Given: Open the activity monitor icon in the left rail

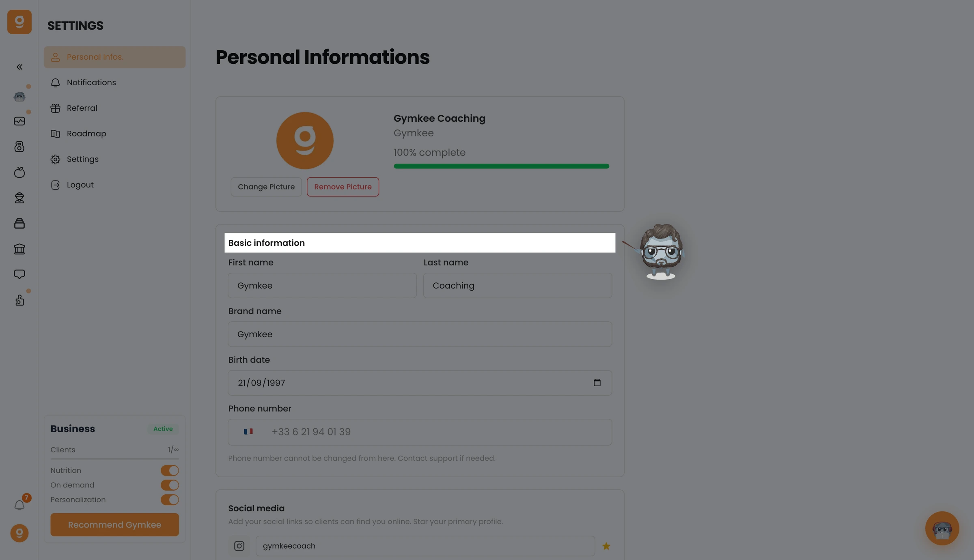Looking at the screenshot, I should [19, 121].
